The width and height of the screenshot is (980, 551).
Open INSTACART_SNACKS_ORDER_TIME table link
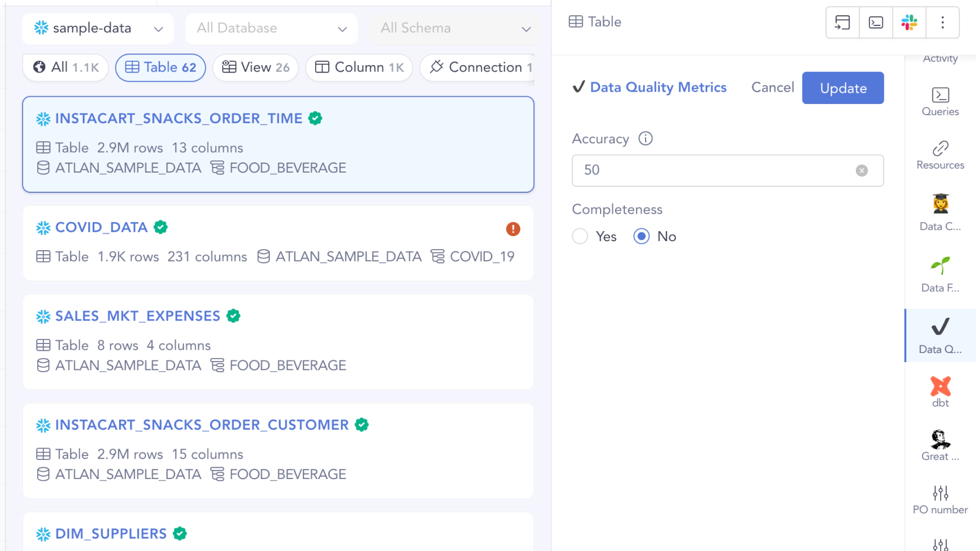click(x=179, y=119)
